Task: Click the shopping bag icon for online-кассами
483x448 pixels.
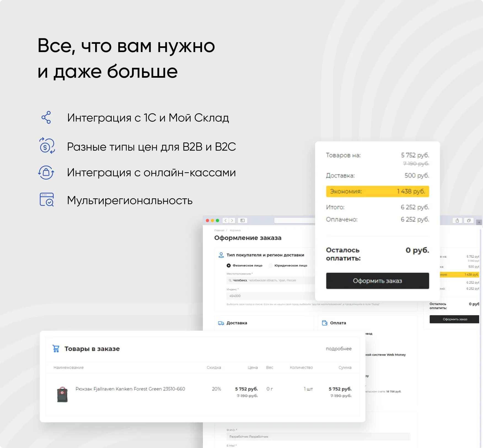Action: pos(46,172)
